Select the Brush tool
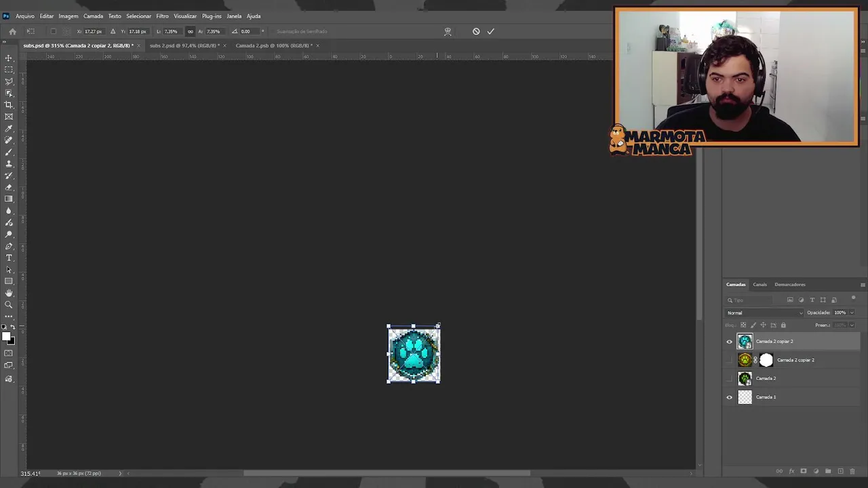 (9, 152)
